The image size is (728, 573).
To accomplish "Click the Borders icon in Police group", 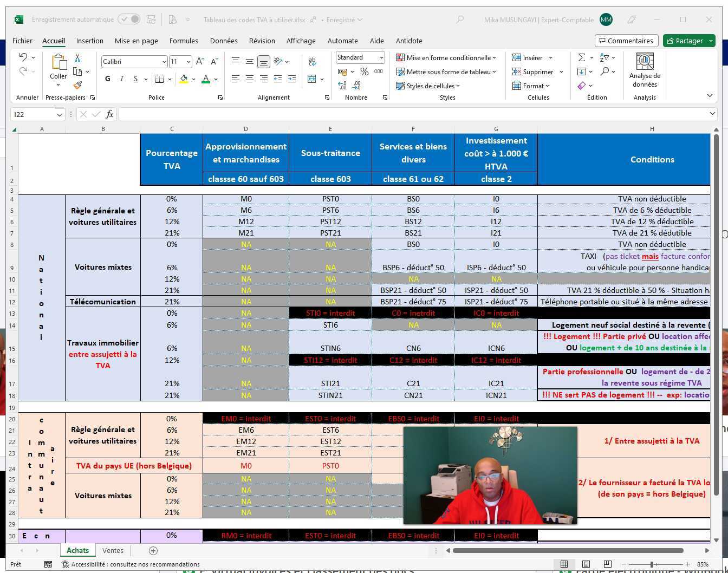I will pyautogui.click(x=159, y=79).
